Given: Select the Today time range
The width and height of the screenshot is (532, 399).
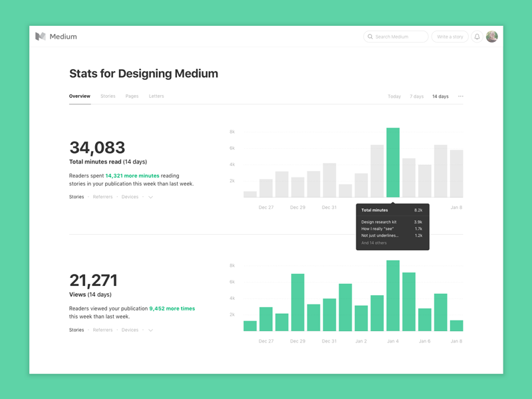Looking at the screenshot, I should click(394, 96).
